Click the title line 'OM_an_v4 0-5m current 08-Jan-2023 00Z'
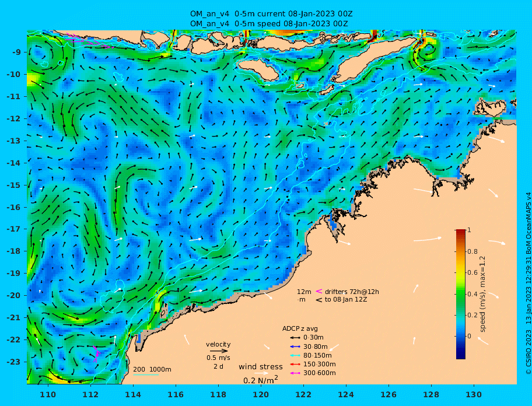 pos(271,14)
